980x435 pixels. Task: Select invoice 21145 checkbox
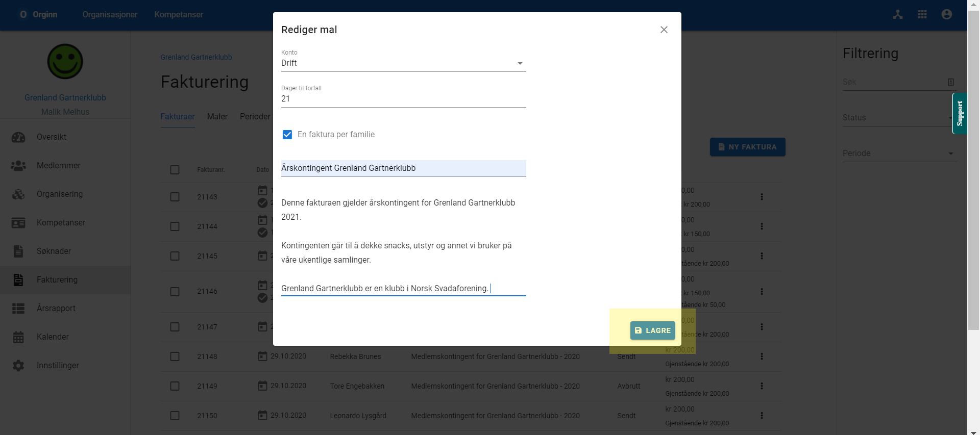tap(175, 256)
